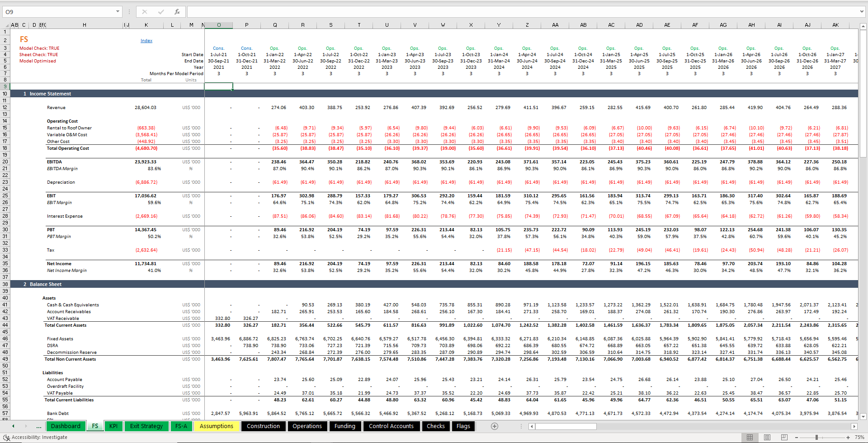This screenshot has height=443, width=868.
Task: Click Accessibility: Investigate status text
Action: [x=39, y=438]
